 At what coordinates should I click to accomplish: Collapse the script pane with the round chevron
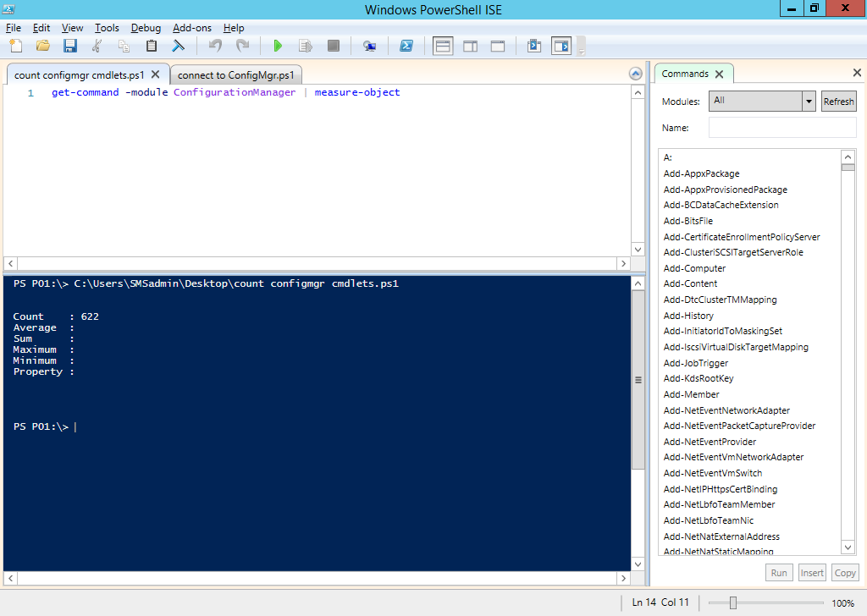point(636,74)
